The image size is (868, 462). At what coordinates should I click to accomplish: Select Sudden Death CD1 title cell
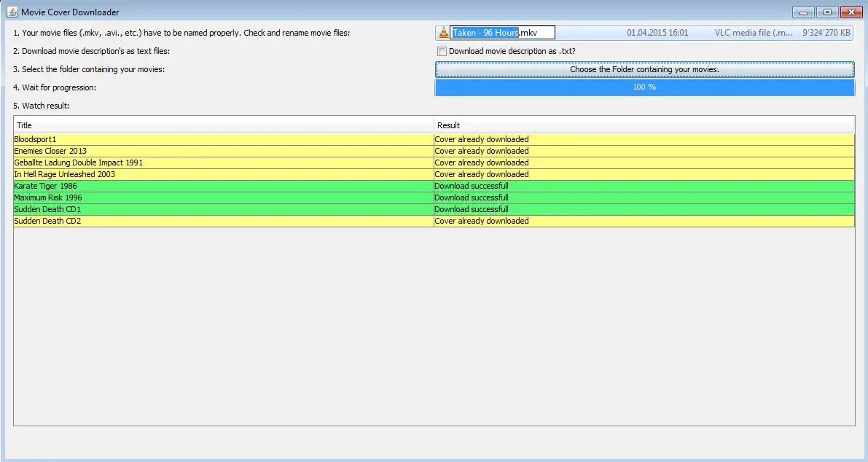coord(224,209)
